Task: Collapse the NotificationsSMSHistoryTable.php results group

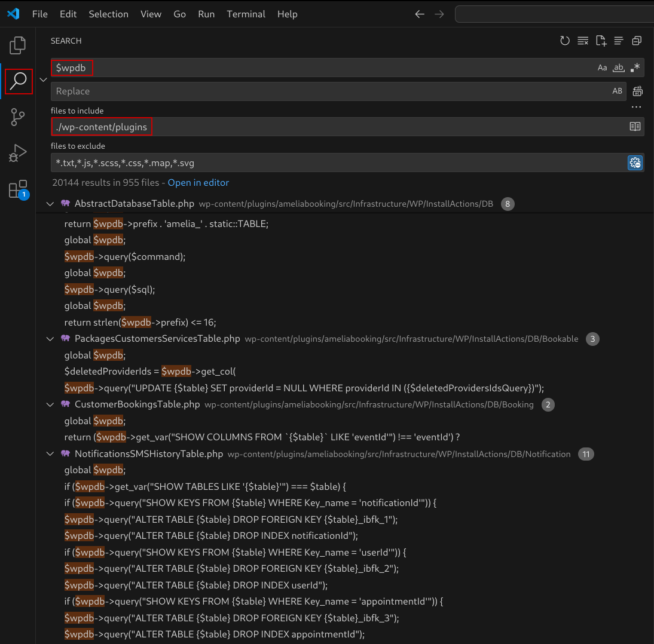Action: pyautogui.click(x=50, y=454)
